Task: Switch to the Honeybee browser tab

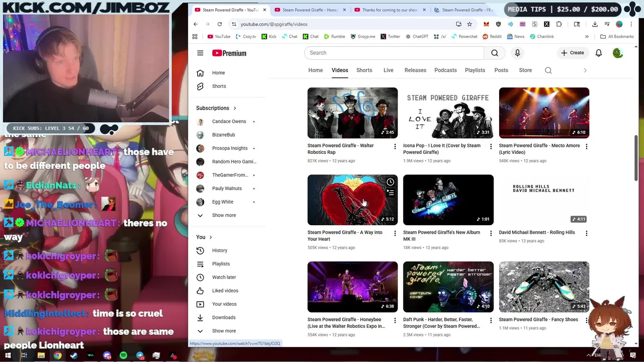Action: pyautogui.click(x=310, y=10)
